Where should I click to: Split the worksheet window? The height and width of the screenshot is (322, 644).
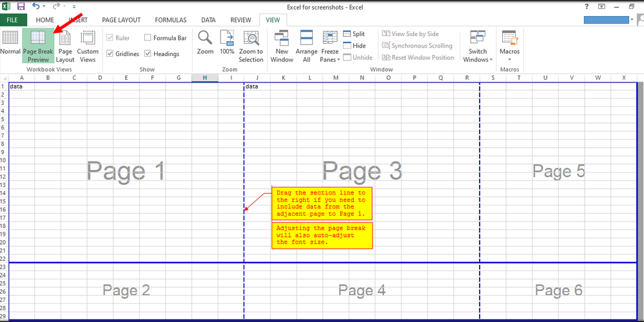354,34
